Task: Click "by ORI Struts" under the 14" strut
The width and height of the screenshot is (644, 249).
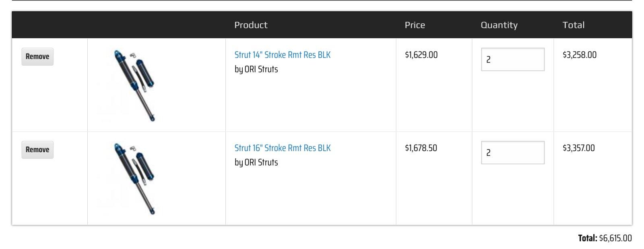Action: coord(256,69)
